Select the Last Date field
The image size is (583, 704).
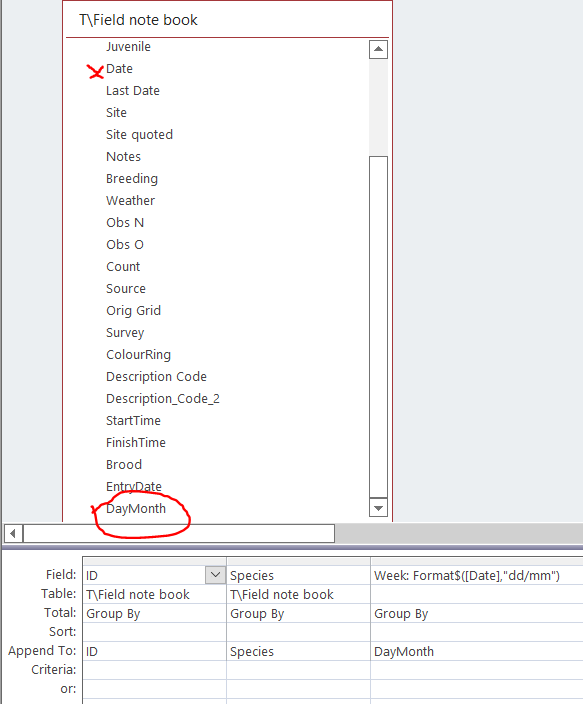133,91
